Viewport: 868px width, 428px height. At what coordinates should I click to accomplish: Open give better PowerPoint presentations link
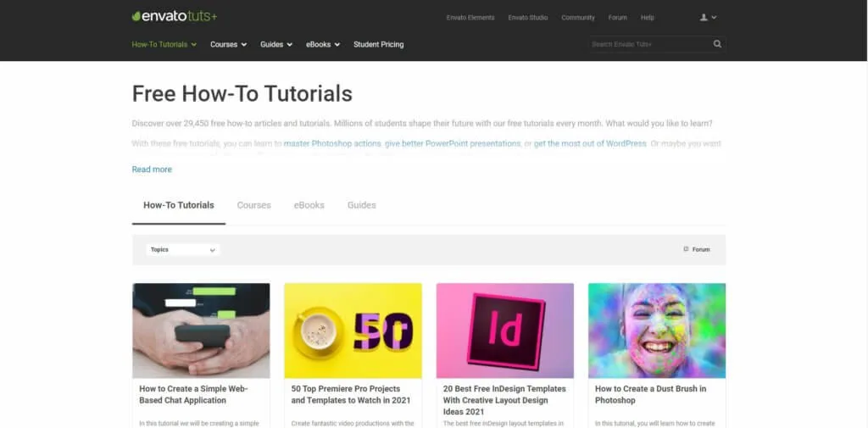click(x=453, y=143)
